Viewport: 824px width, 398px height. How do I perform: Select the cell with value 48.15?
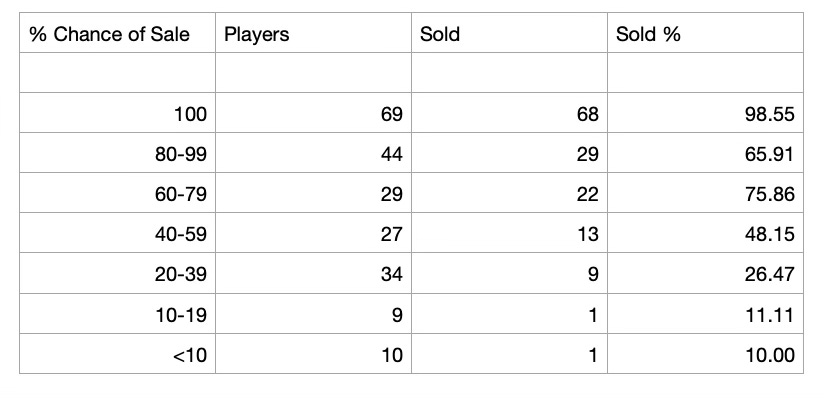(705, 233)
